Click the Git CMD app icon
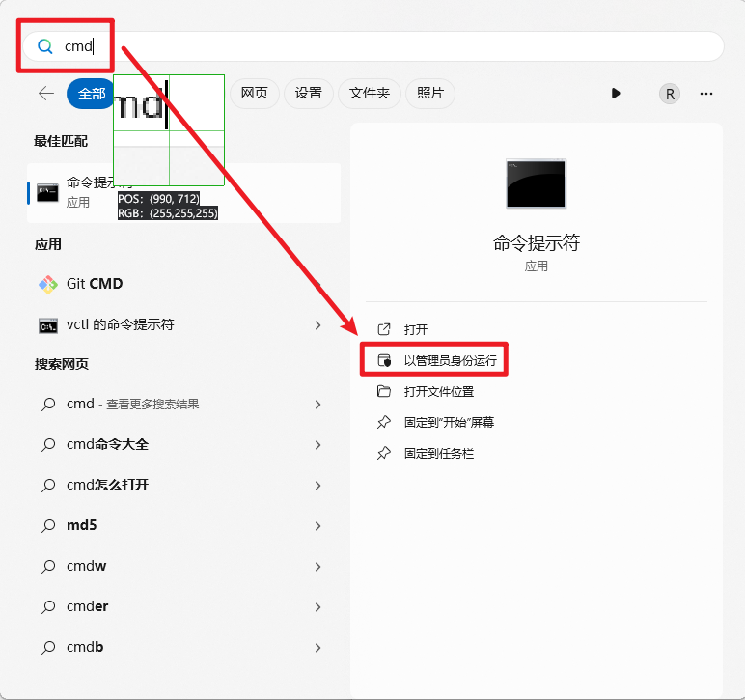Viewport: 745px width, 700px height. tap(47, 284)
